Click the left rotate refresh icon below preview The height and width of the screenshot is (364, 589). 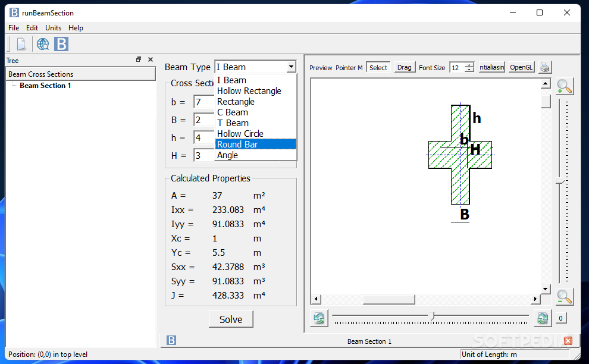tap(319, 319)
